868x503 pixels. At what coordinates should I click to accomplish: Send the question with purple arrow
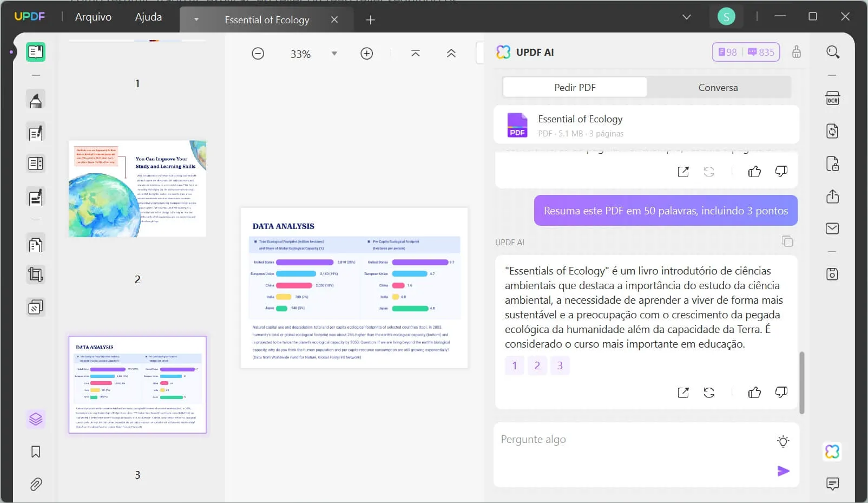coord(783,471)
